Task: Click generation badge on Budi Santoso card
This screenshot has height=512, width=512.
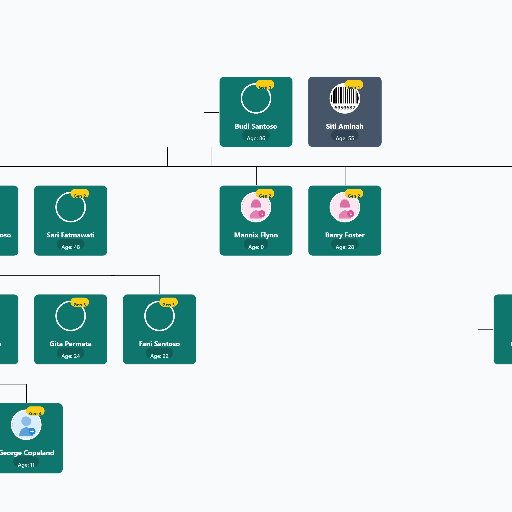Action: pos(265,85)
